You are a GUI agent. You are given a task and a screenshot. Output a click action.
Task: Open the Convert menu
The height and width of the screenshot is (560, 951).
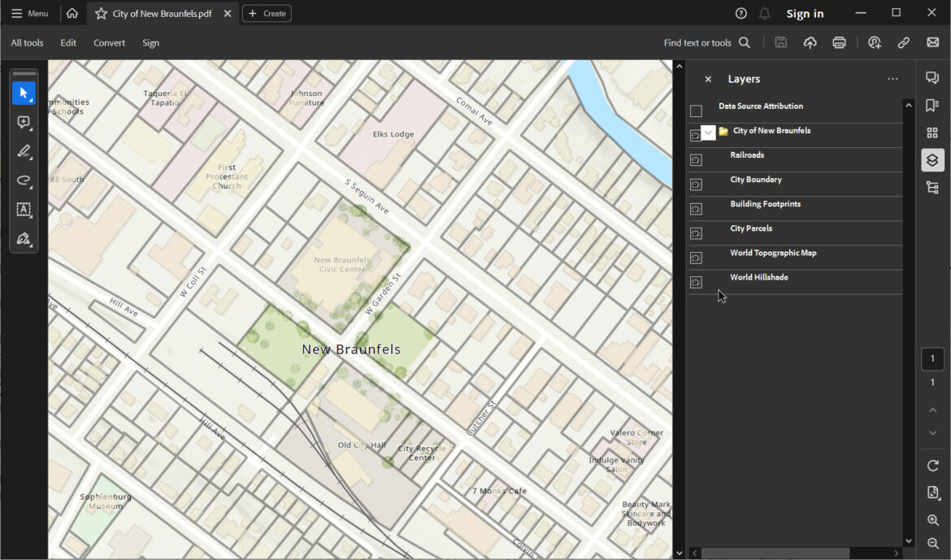coord(109,42)
